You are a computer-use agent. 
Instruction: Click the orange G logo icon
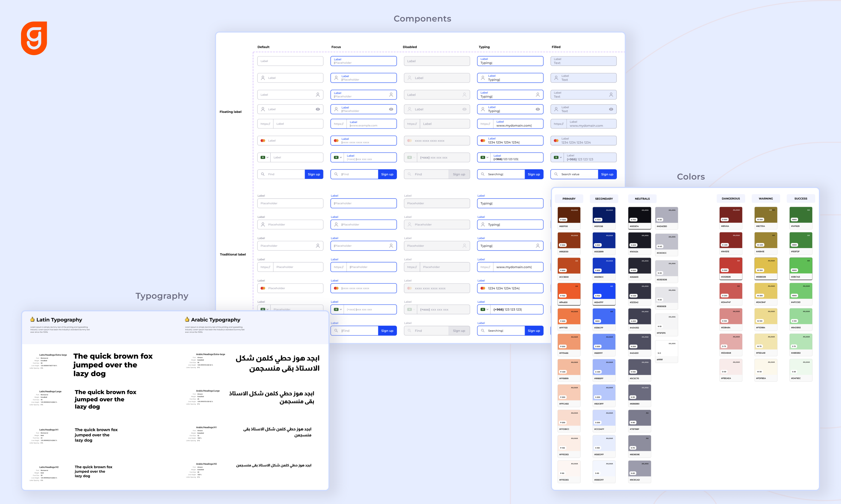click(x=34, y=38)
